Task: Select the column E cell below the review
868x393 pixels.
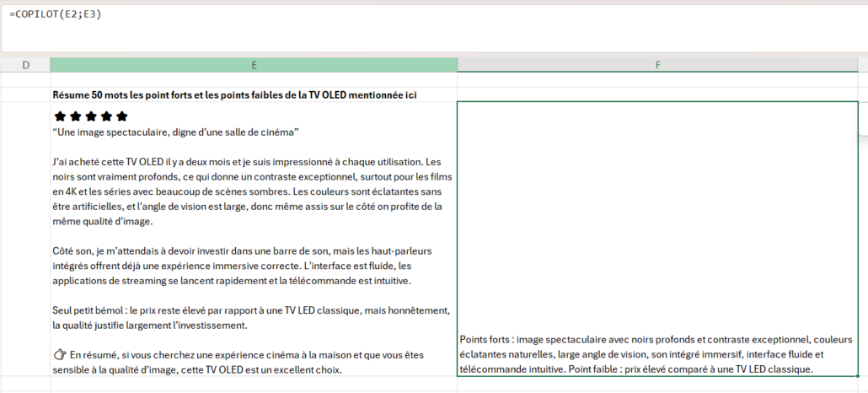Action: click(253, 385)
